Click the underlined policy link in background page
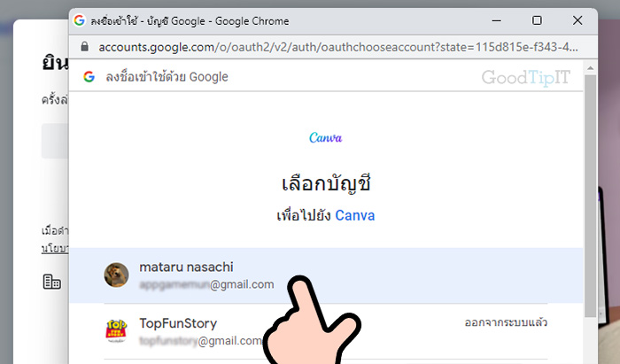Screen dimensions: 620x364 click(x=55, y=249)
